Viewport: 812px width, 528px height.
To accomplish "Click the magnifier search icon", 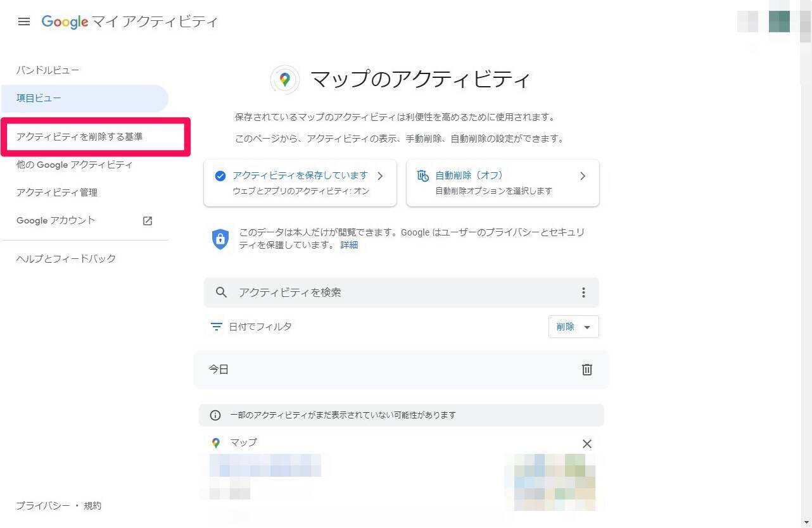I will click(x=221, y=292).
